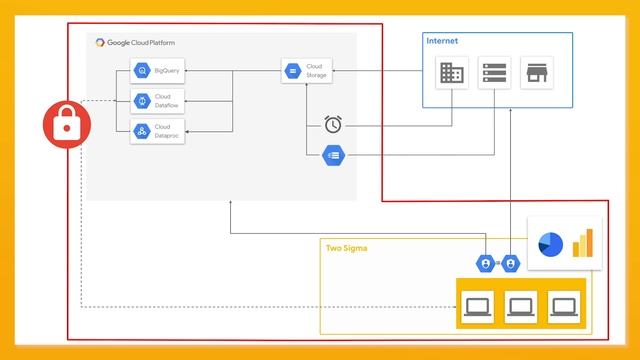
Task: Click the BigQuery hexagon icon
Action: tap(142, 71)
